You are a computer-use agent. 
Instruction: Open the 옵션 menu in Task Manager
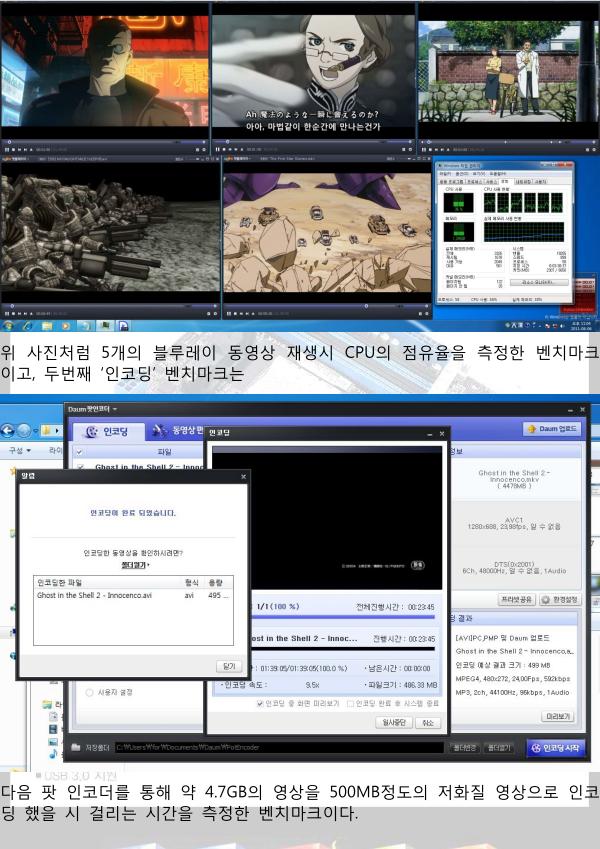tap(462, 174)
